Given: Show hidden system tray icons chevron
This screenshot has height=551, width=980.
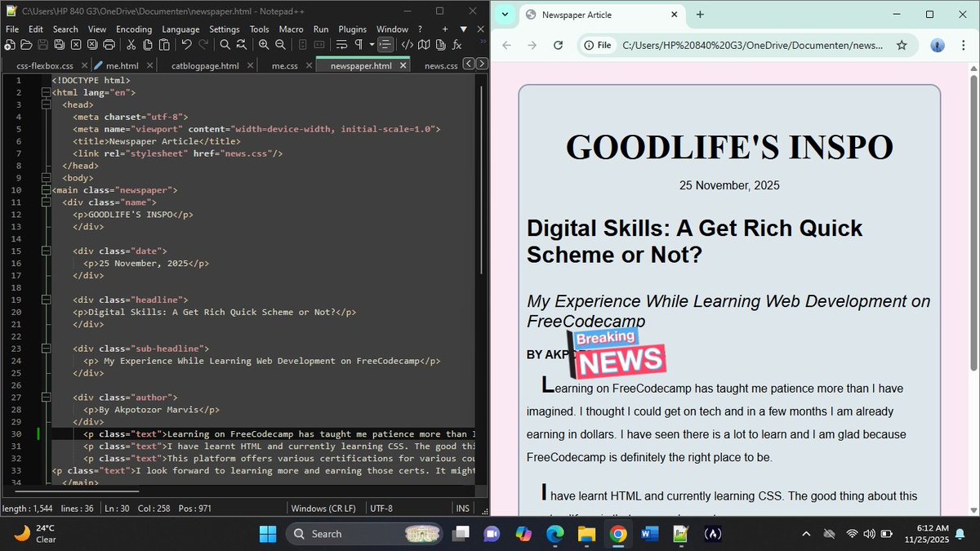Looking at the screenshot, I should (x=806, y=534).
